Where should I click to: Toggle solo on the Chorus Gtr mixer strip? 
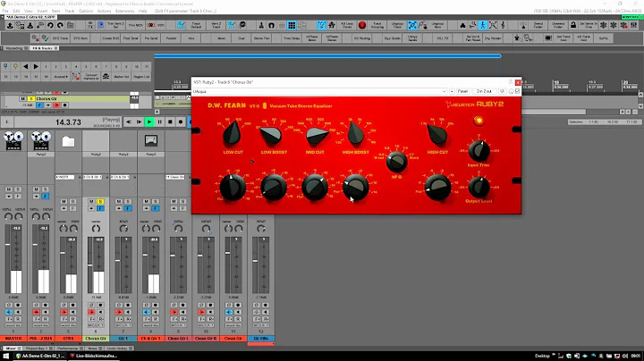pyautogui.click(x=100, y=201)
